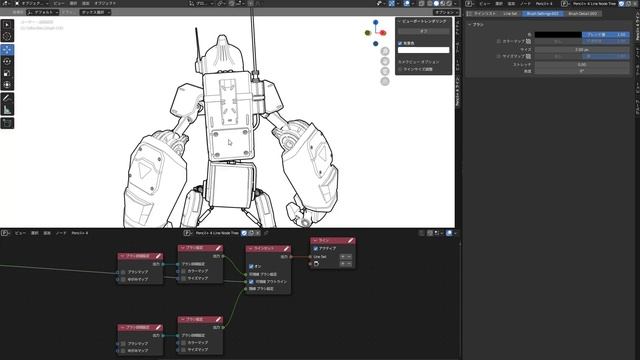Viewport: 640px width, 360px height.
Task: Click the fake user shield icon beside node tree name in the bottom node editor
Action: [x=244, y=233]
